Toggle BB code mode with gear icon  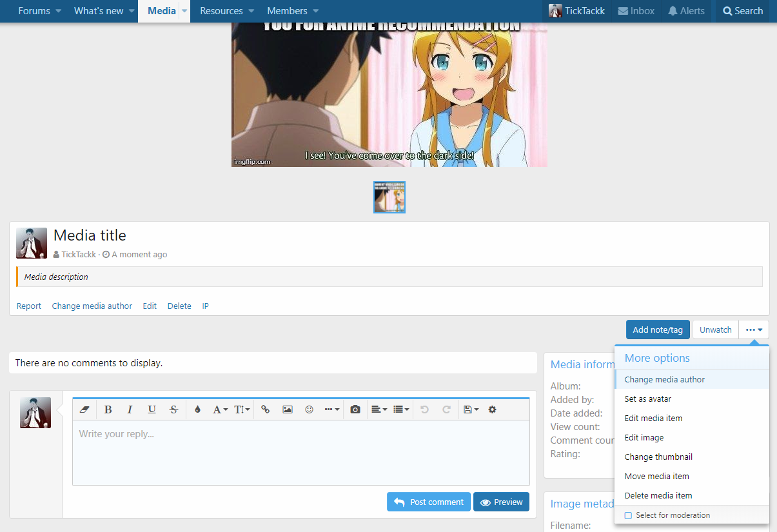point(492,409)
